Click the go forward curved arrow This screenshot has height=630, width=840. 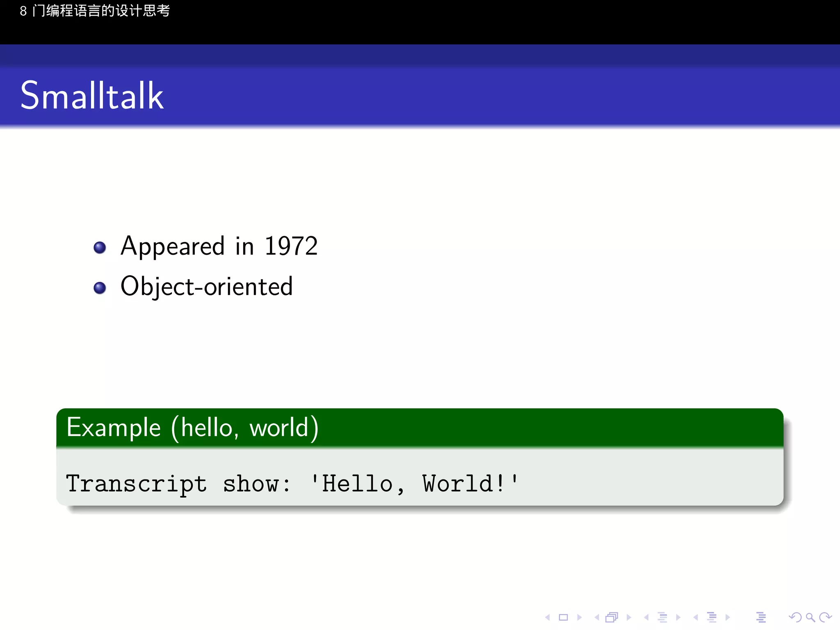(825, 617)
